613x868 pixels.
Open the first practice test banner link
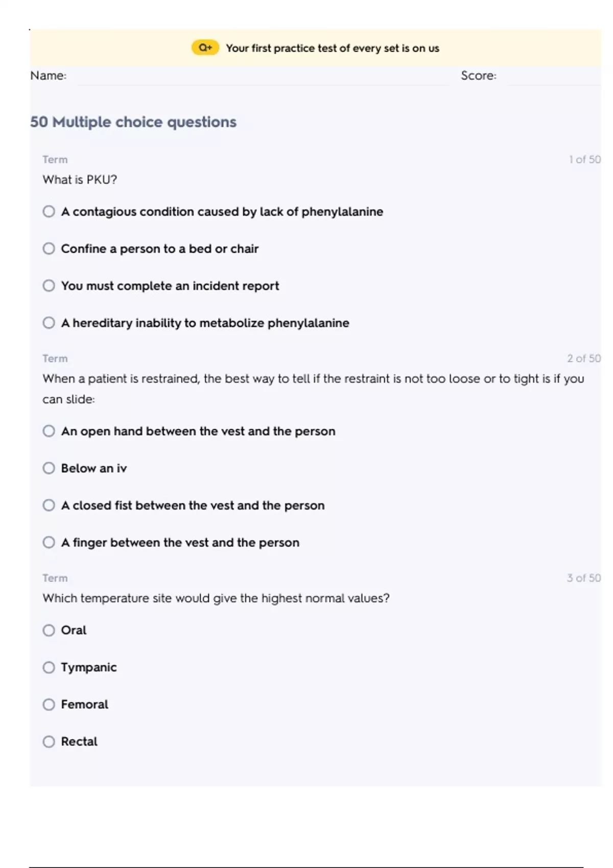point(332,49)
